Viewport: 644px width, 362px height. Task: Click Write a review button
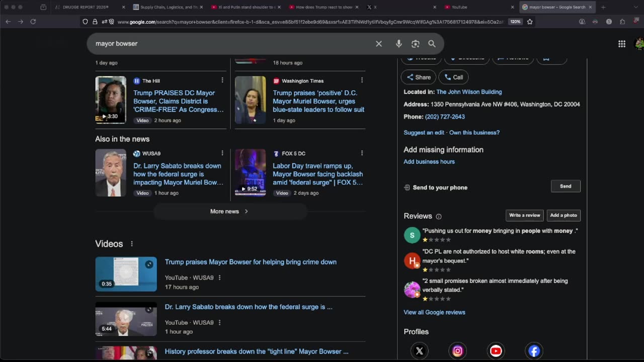[x=524, y=215]
